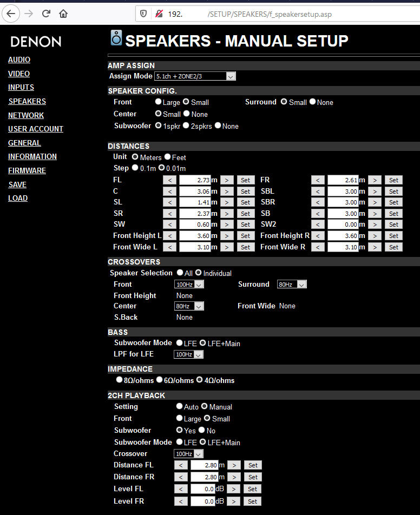Viewport: 420px width, 515px height.
Task: Click the speaker icon beside page title
Action: pyautogui.click(x=116, y=38)
